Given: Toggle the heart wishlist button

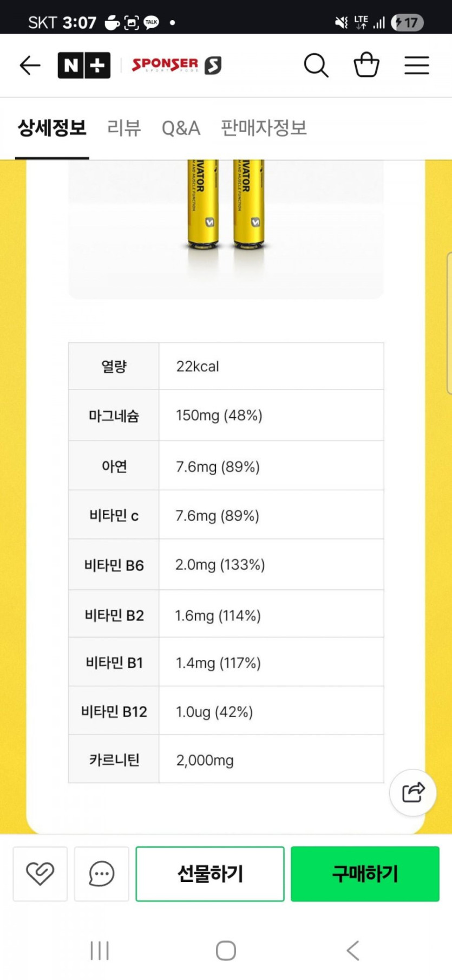Looking at the screenshot, I should tap(40, 874).
